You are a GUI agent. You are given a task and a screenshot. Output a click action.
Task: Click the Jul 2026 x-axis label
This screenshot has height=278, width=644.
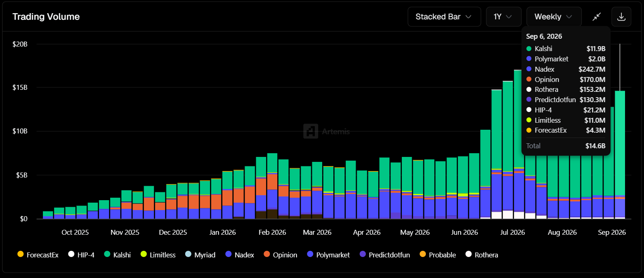point(512,232)
